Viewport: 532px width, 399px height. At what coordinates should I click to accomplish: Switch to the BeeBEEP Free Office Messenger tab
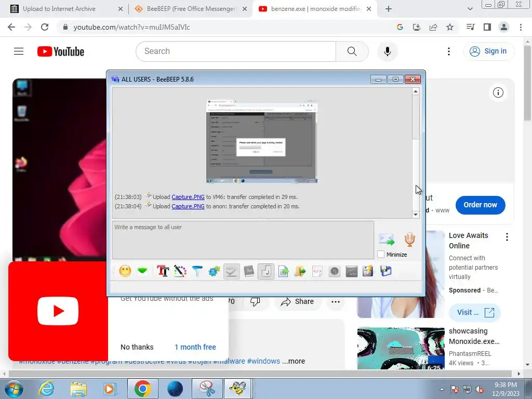[x=191, y=9]
